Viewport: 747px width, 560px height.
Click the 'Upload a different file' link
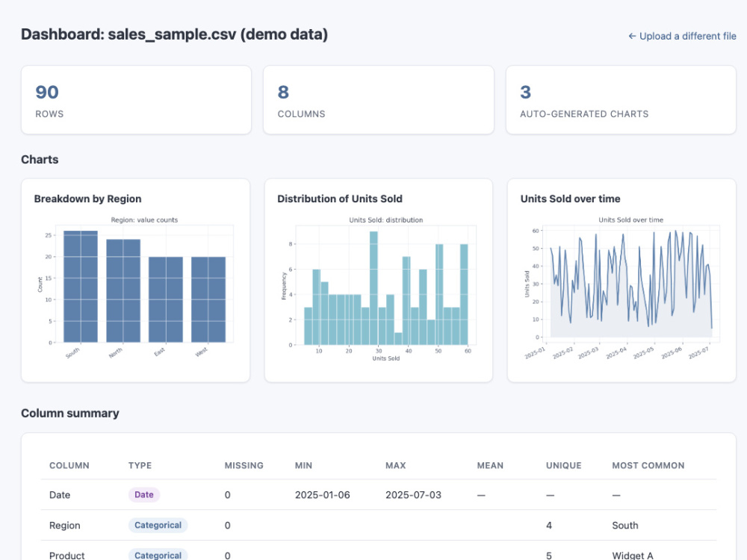[682, 36]
